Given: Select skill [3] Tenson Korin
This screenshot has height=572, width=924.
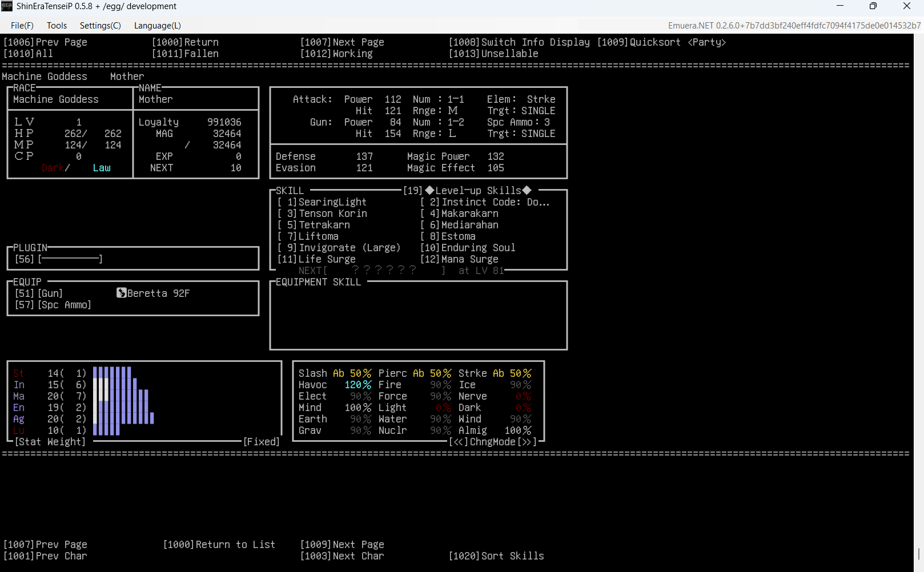Looking at the screenshot, I should click(322, 214).
